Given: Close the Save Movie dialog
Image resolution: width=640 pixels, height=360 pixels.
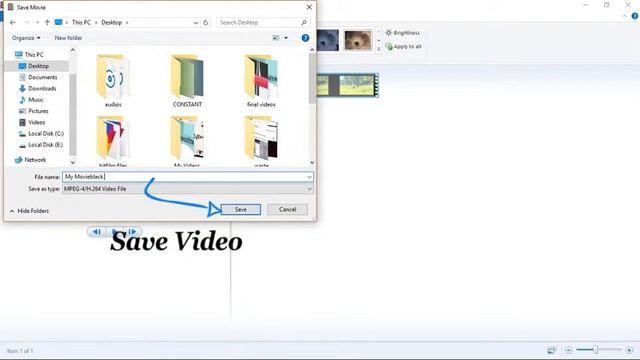Looking at the screenshot, I should pos(309,7).
